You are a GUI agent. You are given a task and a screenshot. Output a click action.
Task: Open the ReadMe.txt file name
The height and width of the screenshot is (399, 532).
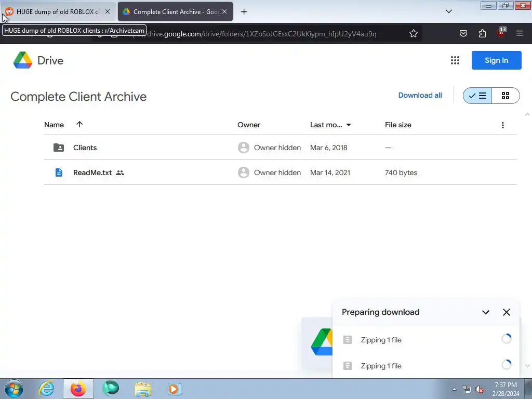point(92,172)
